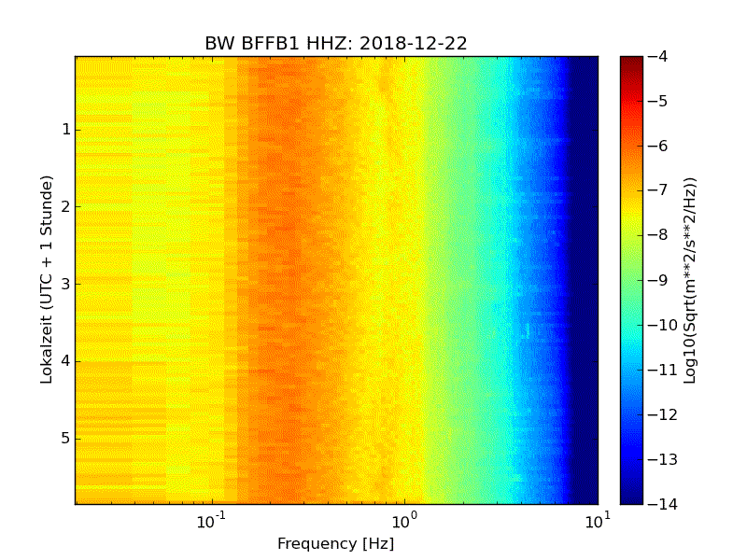Screen dimensions: 747x560
Task: Click the colorbar tick label −10
Action: 662,325
